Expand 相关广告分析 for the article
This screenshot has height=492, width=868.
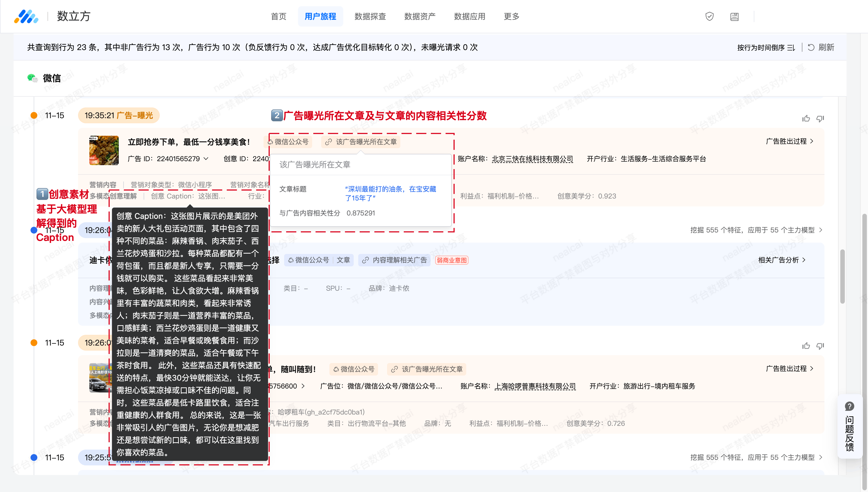point(782,260)
